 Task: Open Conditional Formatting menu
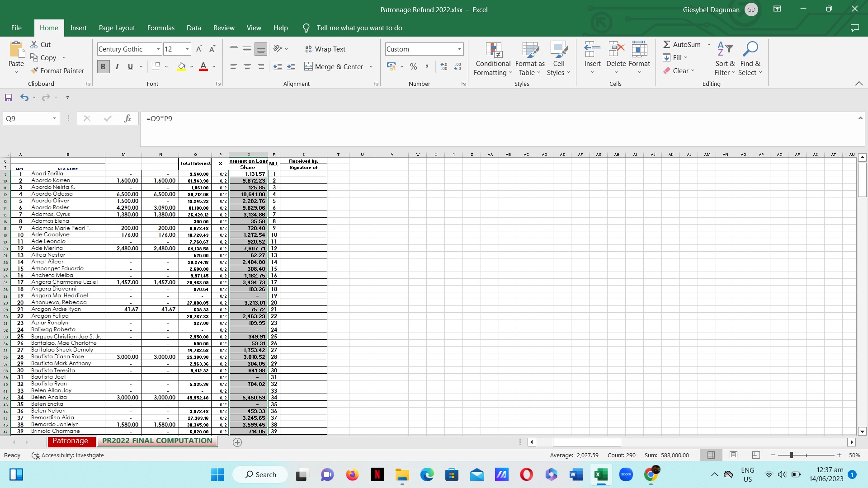493,59
